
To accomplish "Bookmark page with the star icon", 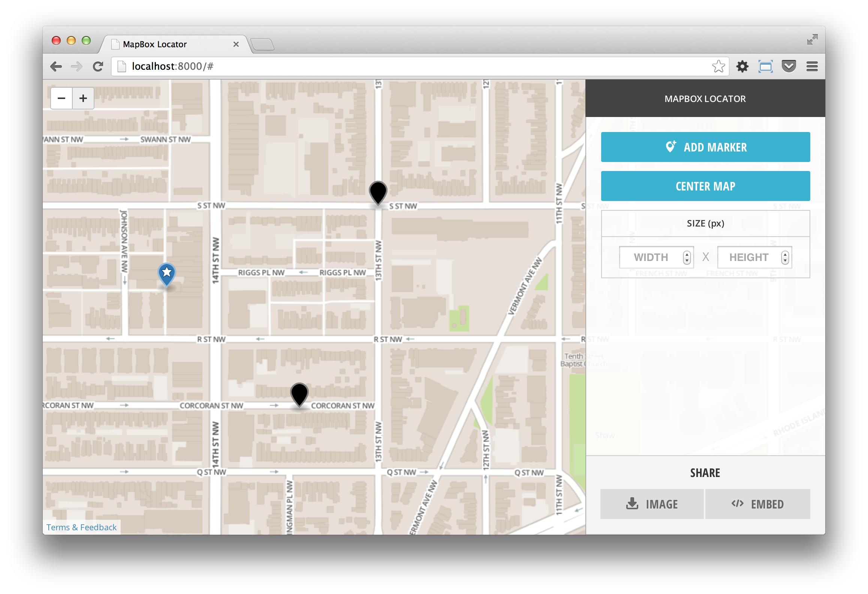I will (718, 67).
